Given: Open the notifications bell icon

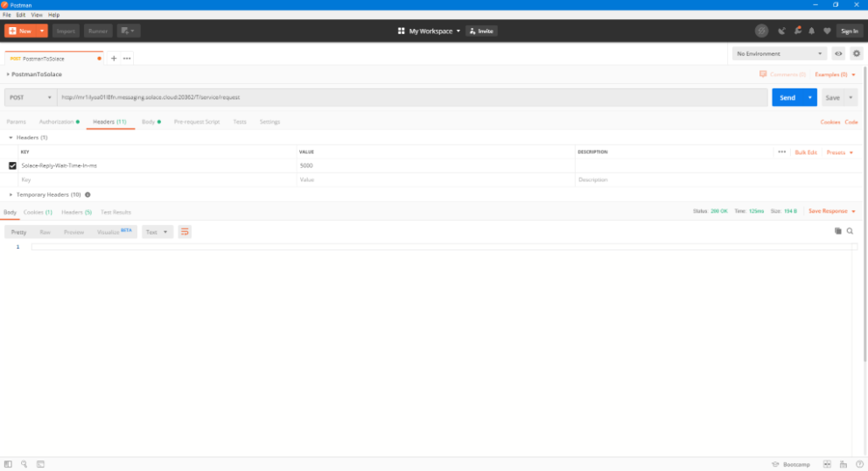Looking at the screenshot, I should pyautogui.click(x=812, y=31).
